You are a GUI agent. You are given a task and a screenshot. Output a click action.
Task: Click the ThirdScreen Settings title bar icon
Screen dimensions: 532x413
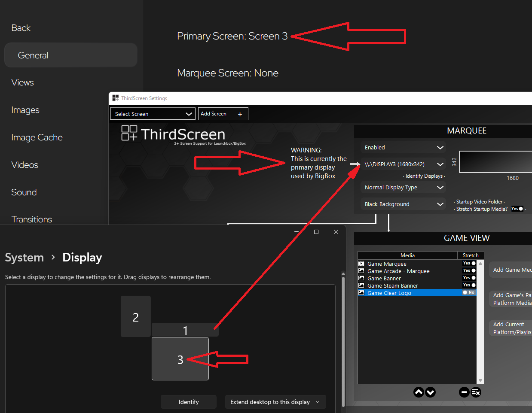116,98
